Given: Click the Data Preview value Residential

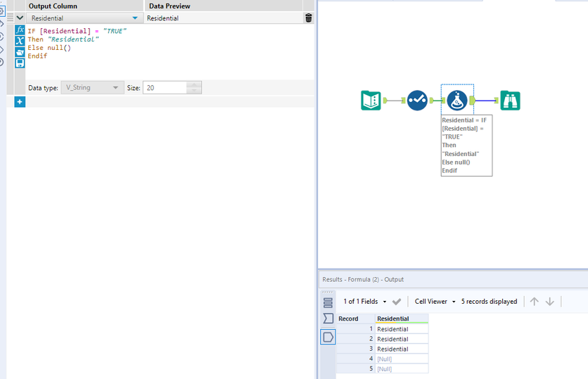Looking at the screenshot, I should click(162, 18).
